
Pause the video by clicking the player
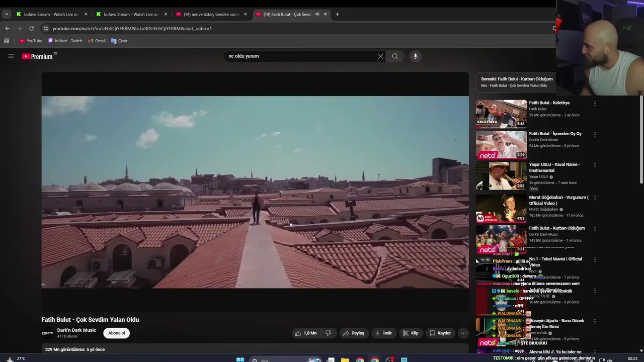[255, 192]
